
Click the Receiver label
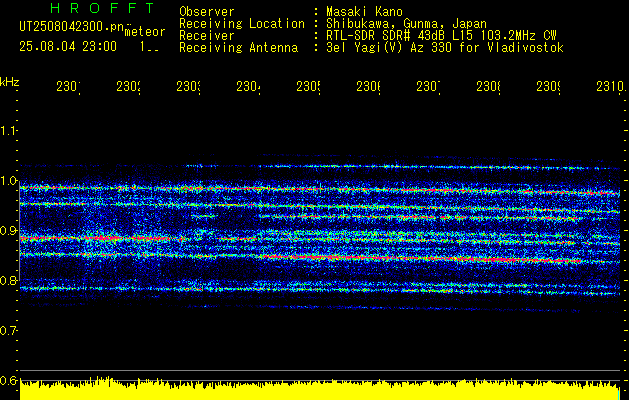click(x=207, y=36)
